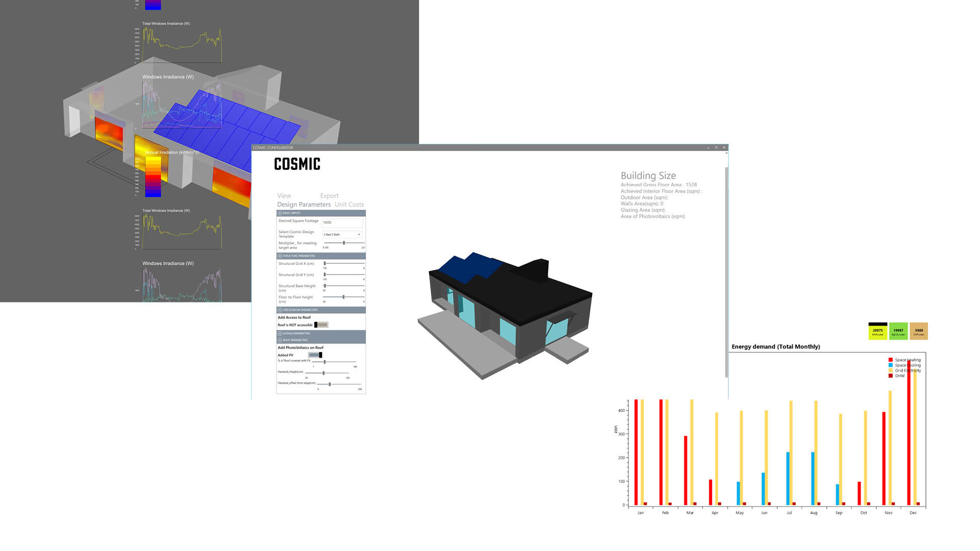Switch to the Unit Costs tab
Viewport: 980px width, 551px height.
point(349,205)
